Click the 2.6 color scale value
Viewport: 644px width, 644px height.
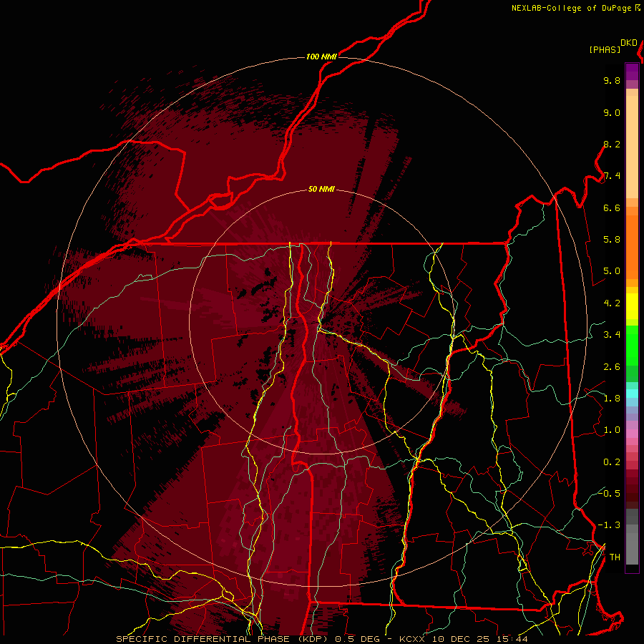tap(612, 367)
